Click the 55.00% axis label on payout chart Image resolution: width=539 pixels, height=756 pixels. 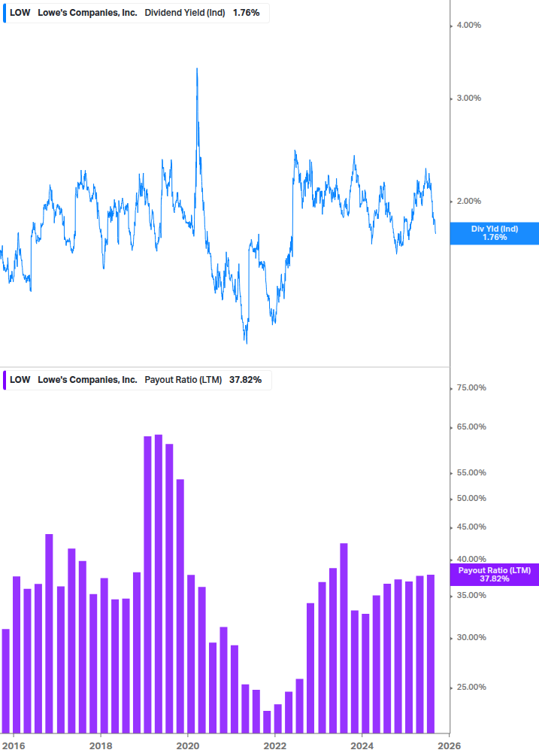471,472
